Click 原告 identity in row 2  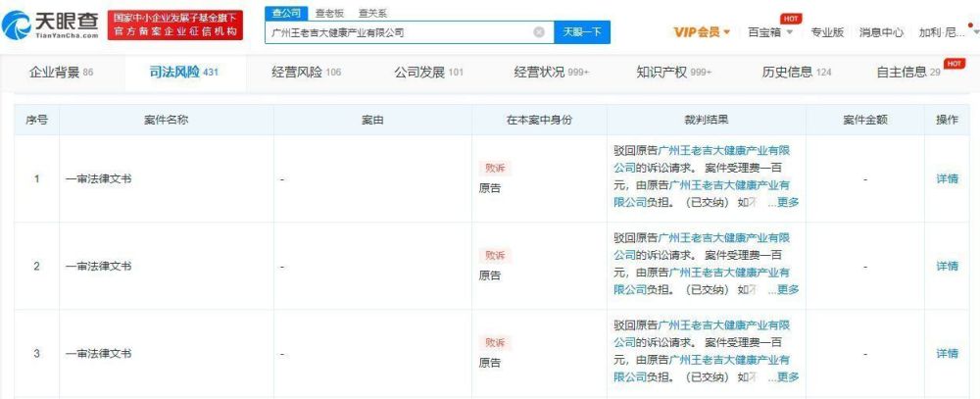coord(490,275)
